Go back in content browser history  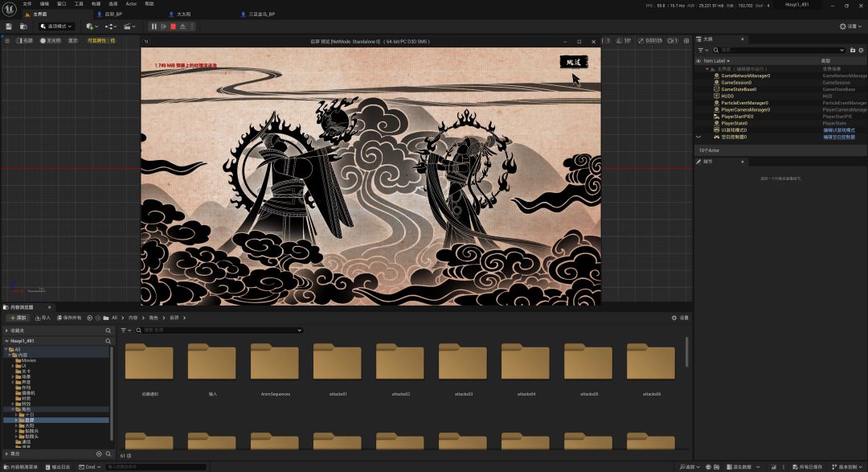[x=90, y=318]
